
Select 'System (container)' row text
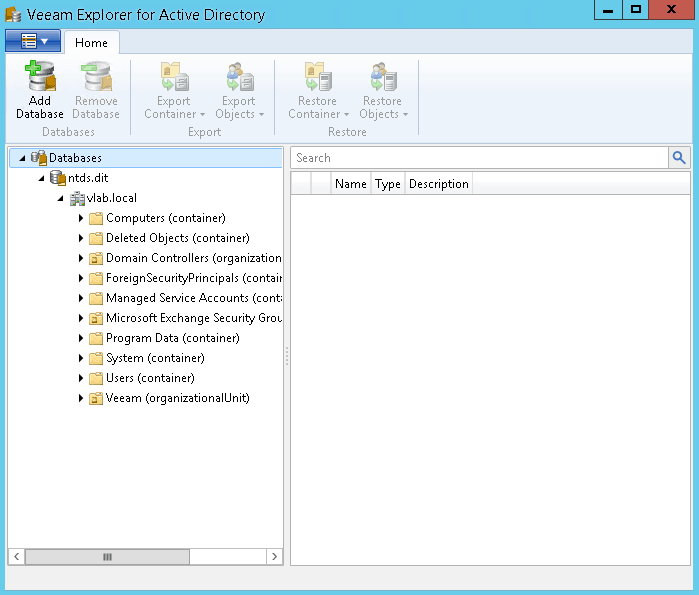pyautogui.click(x=155, y=358)
